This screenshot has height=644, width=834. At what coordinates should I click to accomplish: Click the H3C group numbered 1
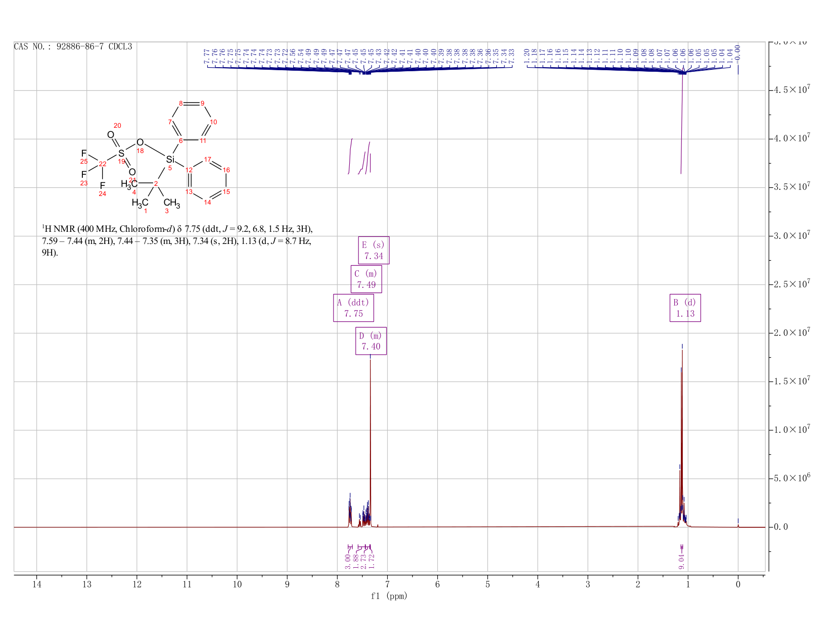(140, 203)
